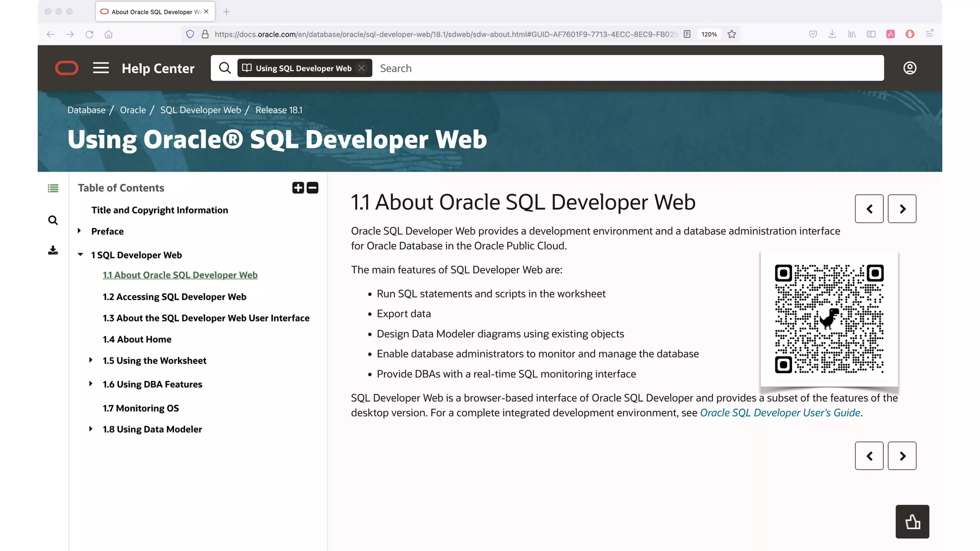
Task: Expand 1.6 Using DBA Features
Action: pyautogui.click(x=91, y=384)
